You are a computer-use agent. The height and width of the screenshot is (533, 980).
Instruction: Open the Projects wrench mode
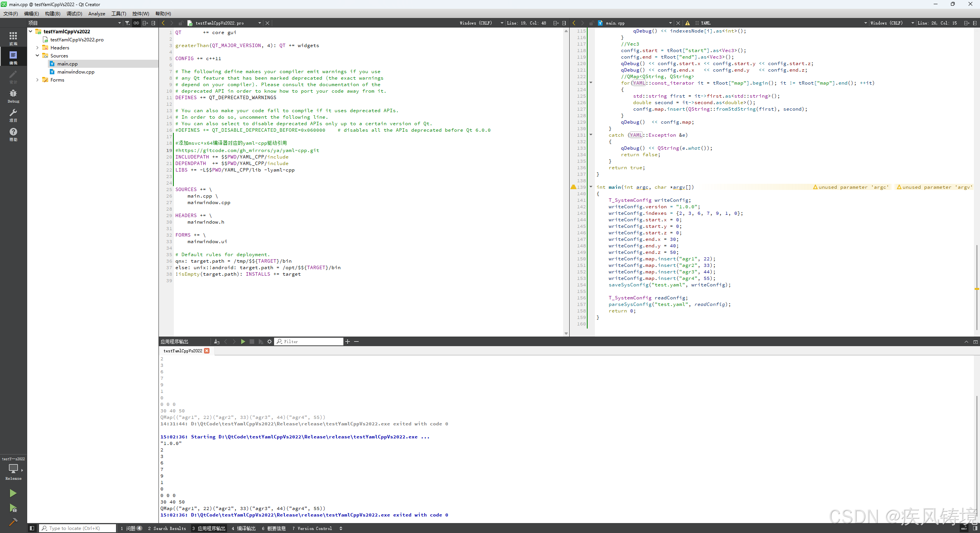coord(13,114)
